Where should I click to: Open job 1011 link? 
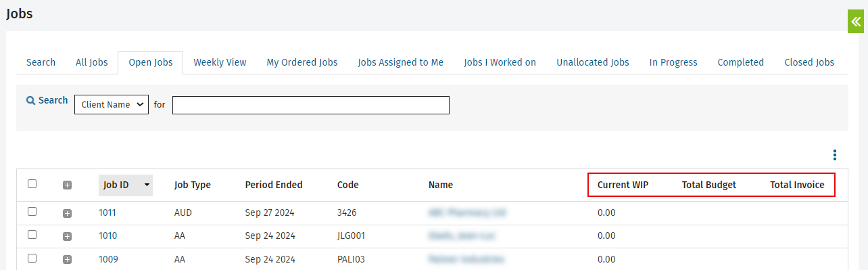coord(107,212)
